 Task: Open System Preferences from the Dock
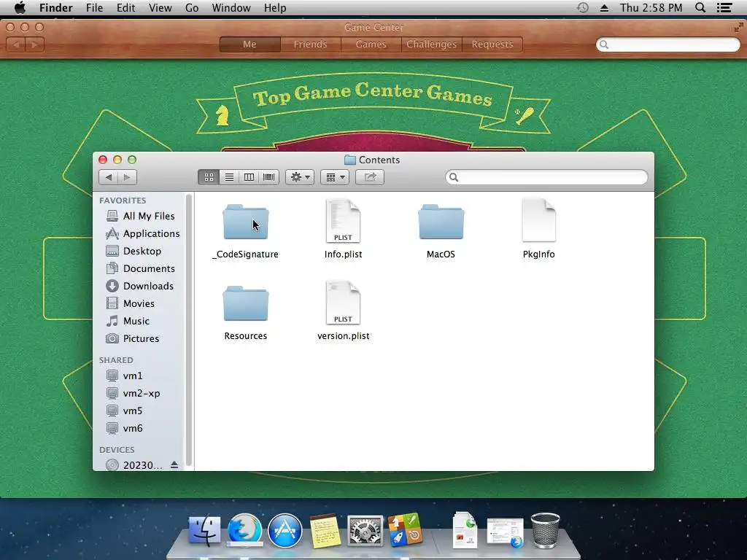365,531
